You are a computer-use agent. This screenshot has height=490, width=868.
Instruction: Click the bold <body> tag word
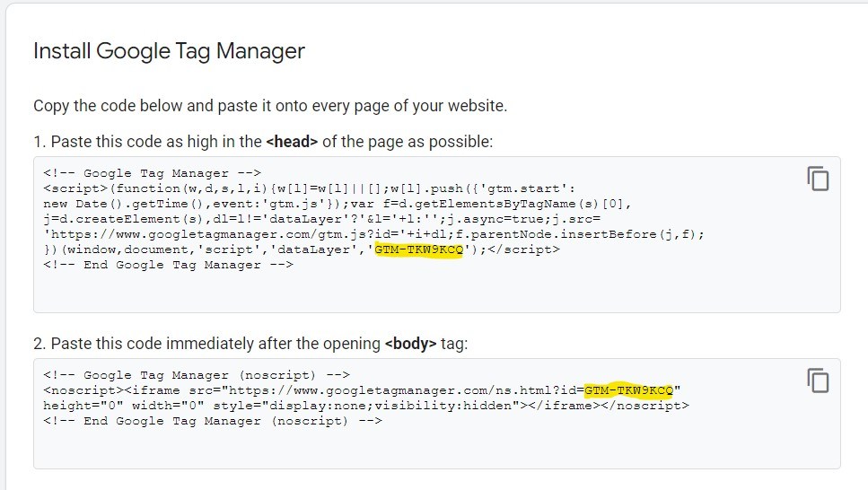[411, 344]
